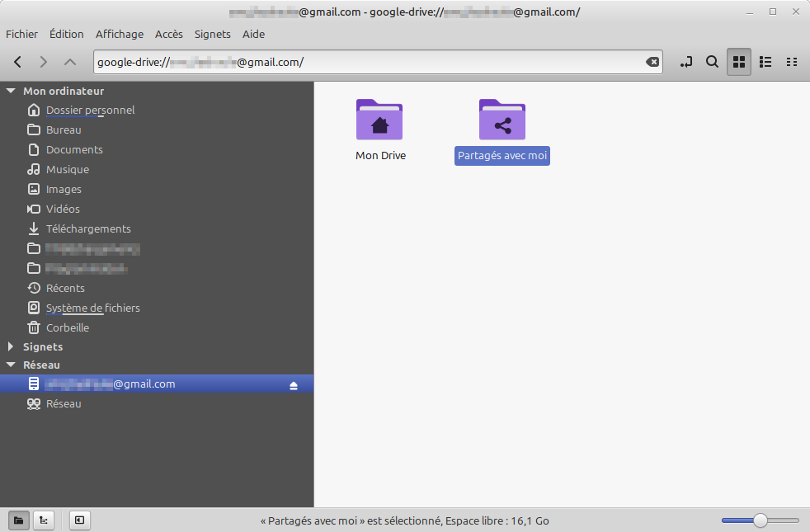The image size is (810, 532).
Task: Open the Signets menu in the menu bar
Action: (212, 34)
